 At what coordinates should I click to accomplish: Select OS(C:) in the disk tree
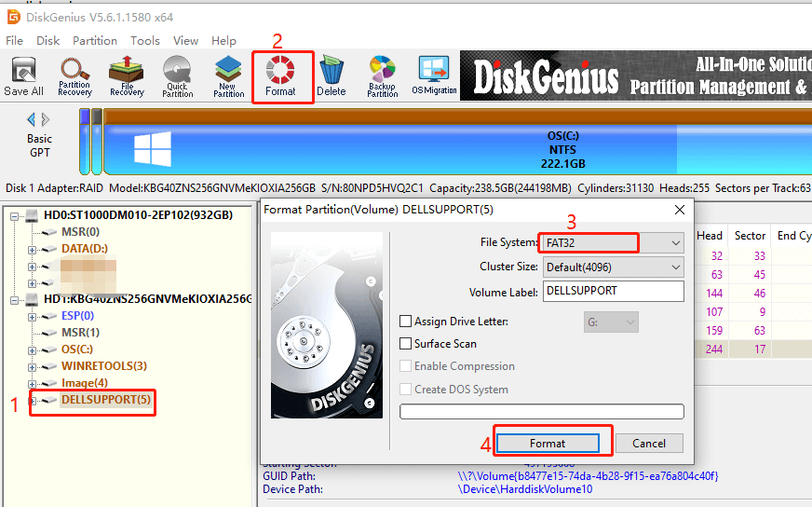pyautogui.click(x=77, y=349)
